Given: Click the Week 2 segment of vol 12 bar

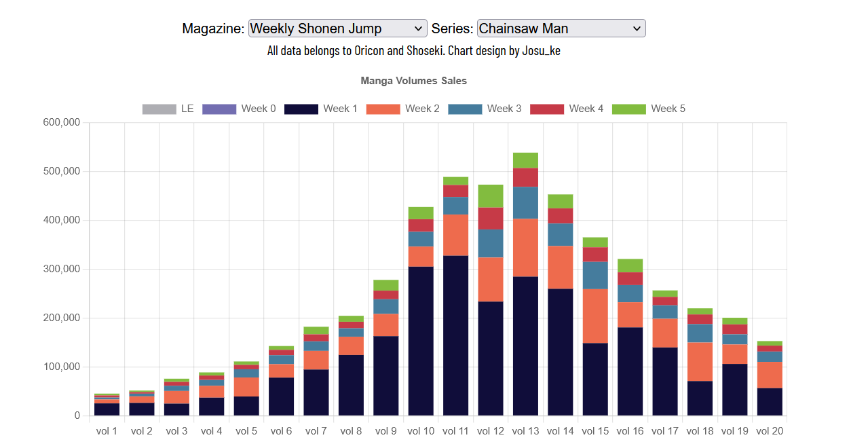Looking at the screenshot, I should (x=491, y=280).
